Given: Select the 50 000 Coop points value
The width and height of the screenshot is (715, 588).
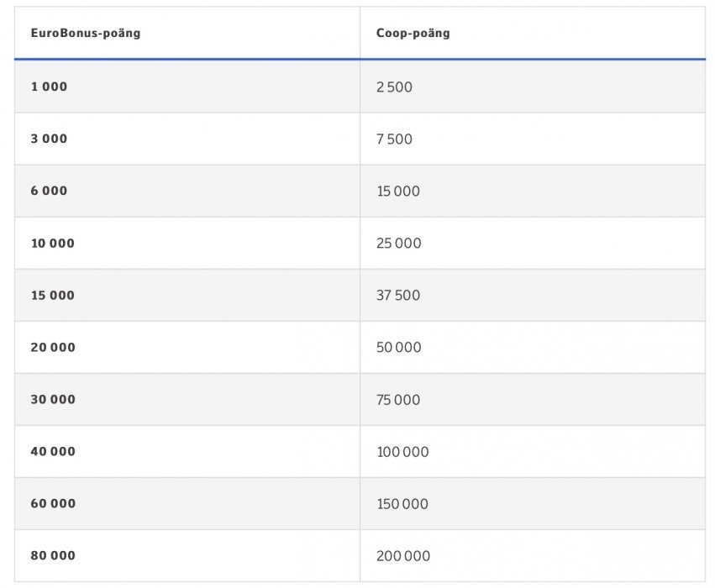Looking at the screenshot, I should [399, 348].
